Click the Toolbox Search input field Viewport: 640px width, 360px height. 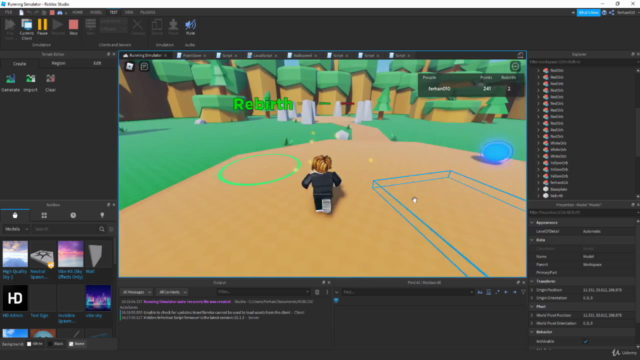point(65,229)
